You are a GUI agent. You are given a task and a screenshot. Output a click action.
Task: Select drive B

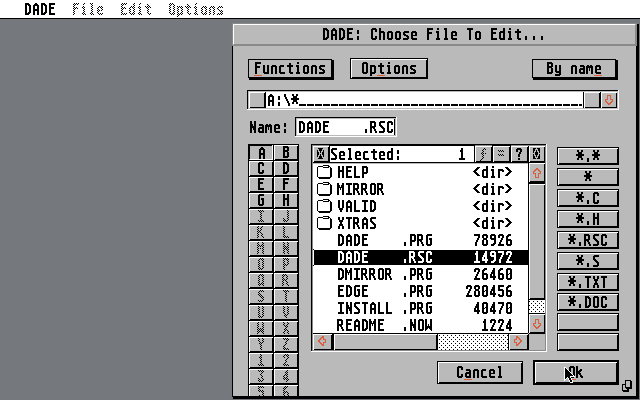[x=286, y=153]
